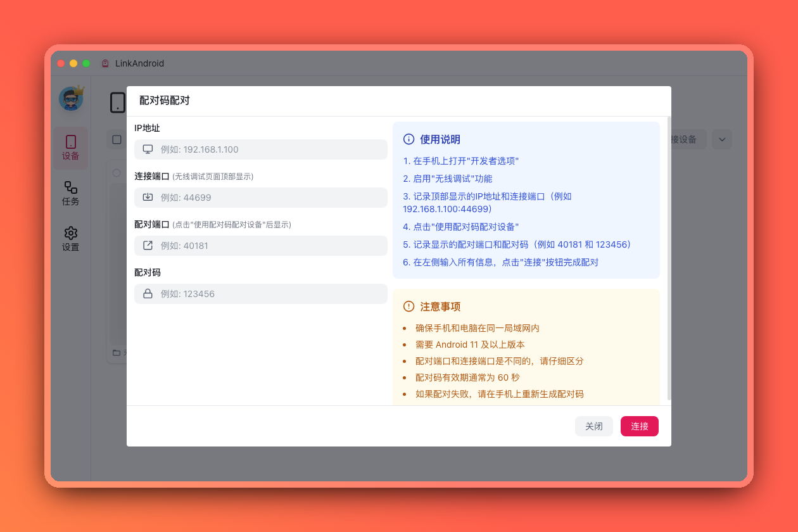
Task: Expand the dropdown chevron beside 连接设备
Action: tap(722, 139)
